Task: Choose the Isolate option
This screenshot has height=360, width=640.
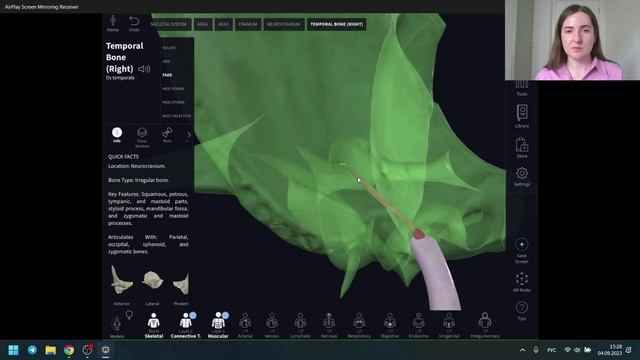Action: coord(169,48)
